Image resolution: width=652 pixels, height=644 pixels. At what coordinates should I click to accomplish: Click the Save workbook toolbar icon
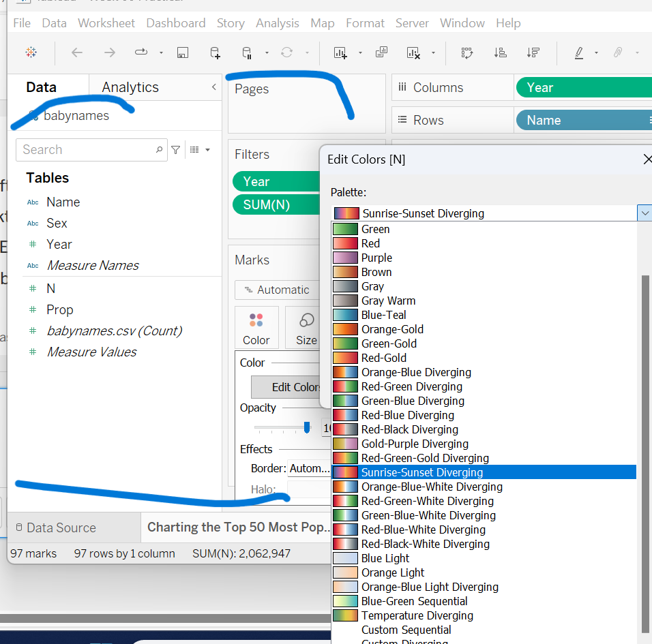(x=182, y=52)
